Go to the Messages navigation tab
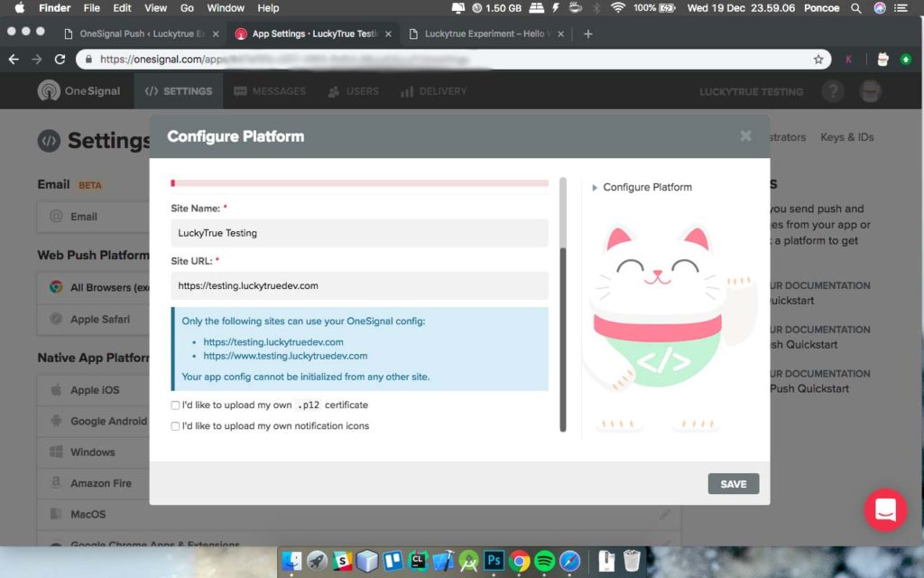 270,91
